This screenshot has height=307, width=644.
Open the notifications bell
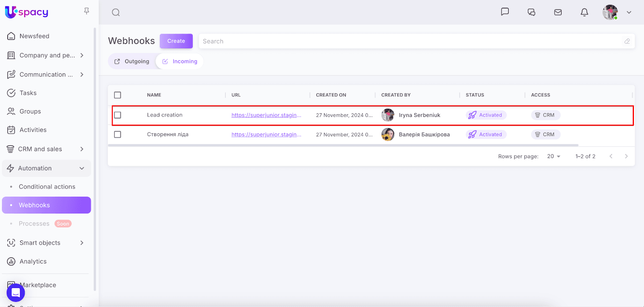584,12
